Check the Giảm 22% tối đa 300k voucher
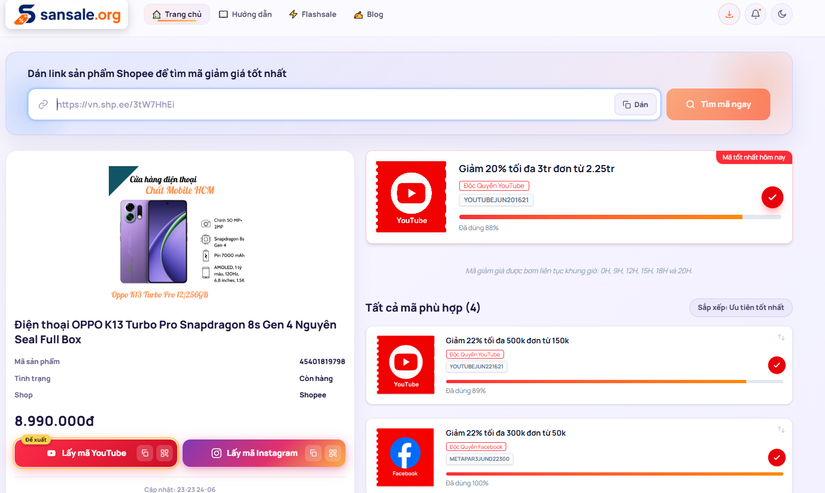Viewport: 825px width, 493px height. coord(777,457)
